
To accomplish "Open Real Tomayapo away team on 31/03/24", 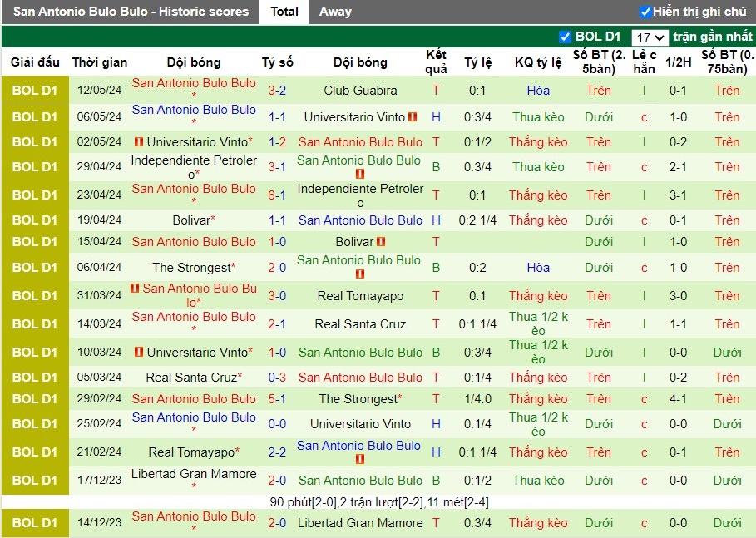I will (x=360, y=296).
